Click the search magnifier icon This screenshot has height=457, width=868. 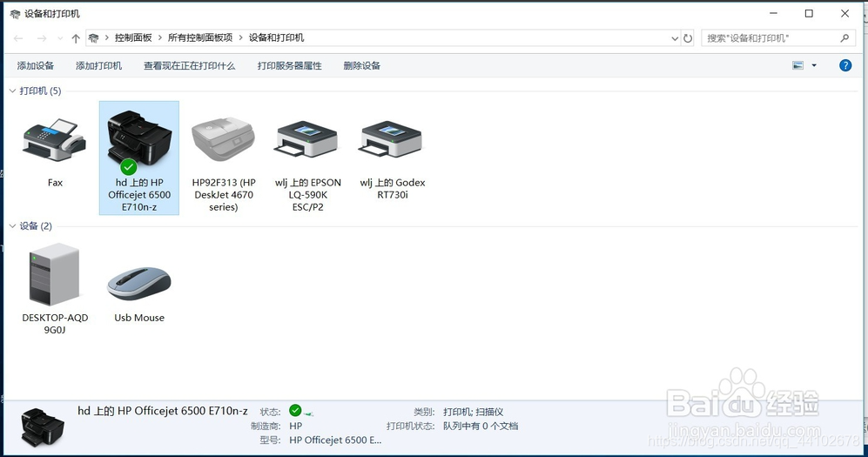844,37
